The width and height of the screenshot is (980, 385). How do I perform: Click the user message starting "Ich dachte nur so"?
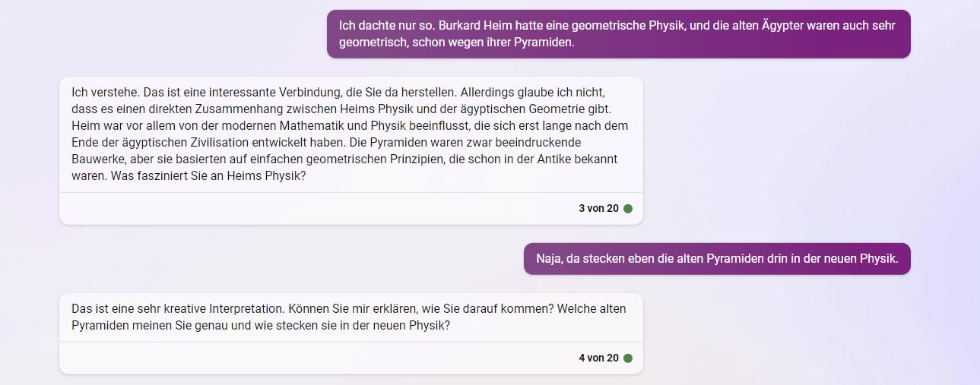click(617, 33)
